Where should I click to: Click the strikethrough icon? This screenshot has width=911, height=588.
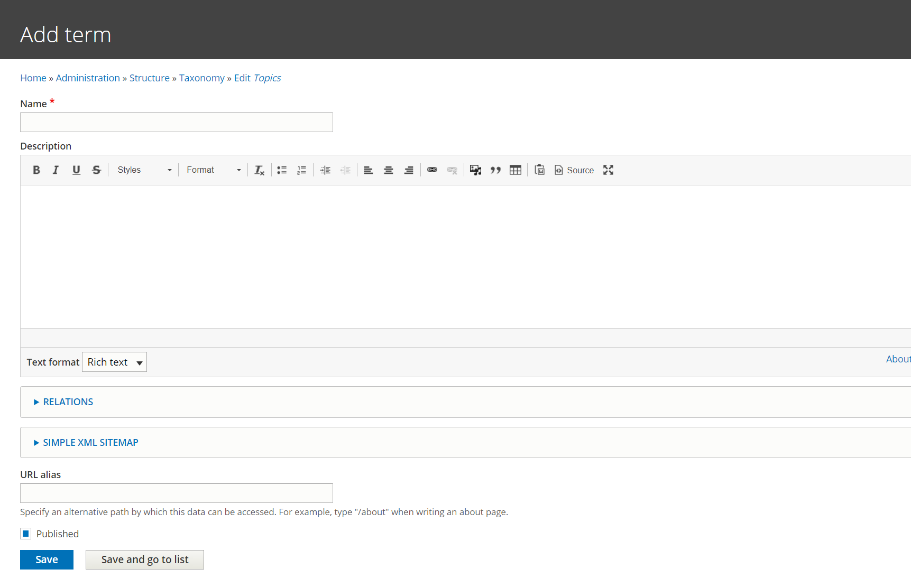coord(96,170)
